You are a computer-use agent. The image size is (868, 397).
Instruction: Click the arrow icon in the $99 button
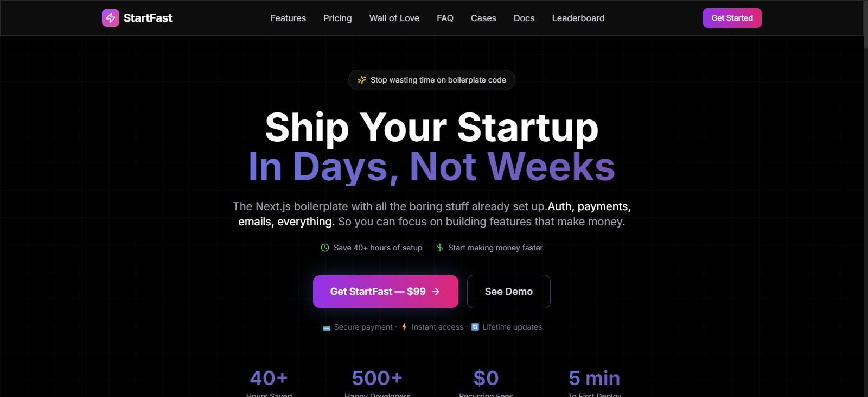[x=436, y=292]
